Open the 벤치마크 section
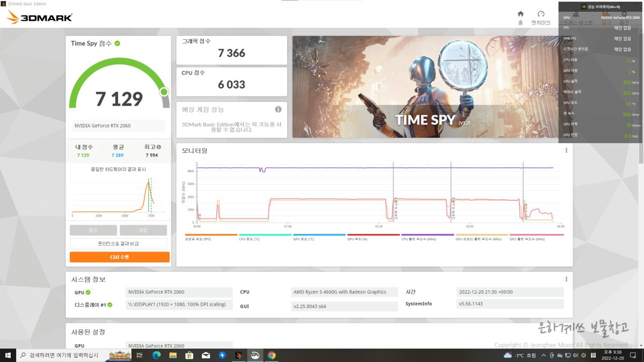Image resolution: width=644 pixels, height=362 pixels. tap(540, 17)
